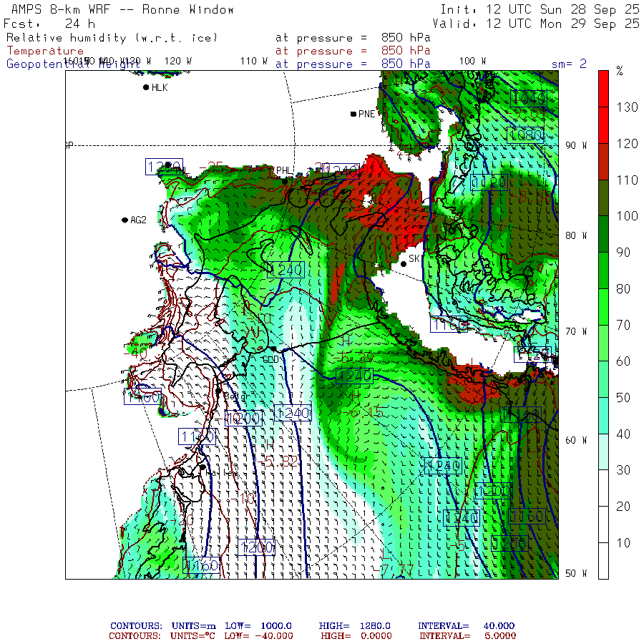
Task: Click the '%' unit on the color bar
Action: (x=620, y=71)
